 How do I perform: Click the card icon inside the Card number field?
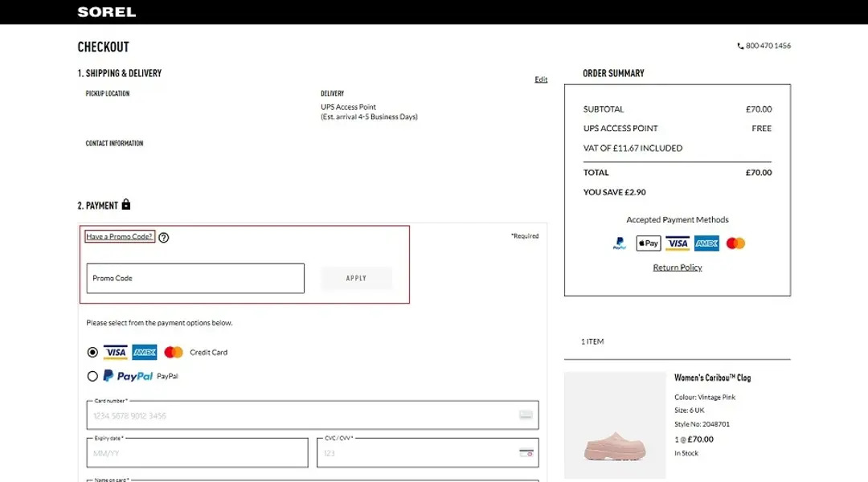[x=526, y=415]
